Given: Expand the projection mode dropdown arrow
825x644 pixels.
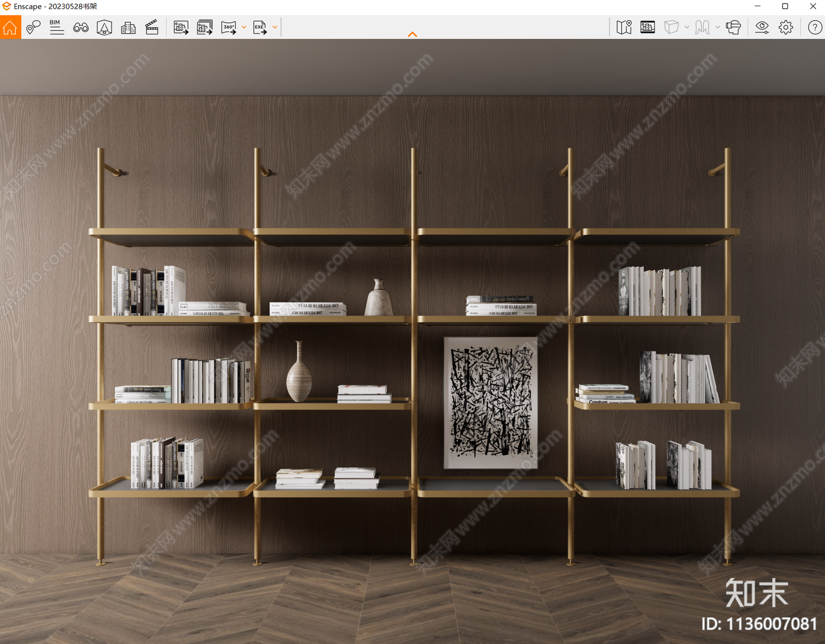Looking at the screenshot, I should [x=687, y=27].
